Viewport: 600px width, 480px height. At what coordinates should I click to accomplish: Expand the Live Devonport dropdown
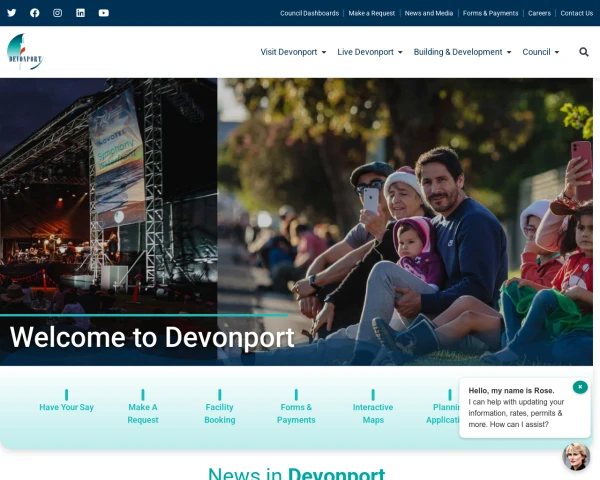click(x=369, y=52)
